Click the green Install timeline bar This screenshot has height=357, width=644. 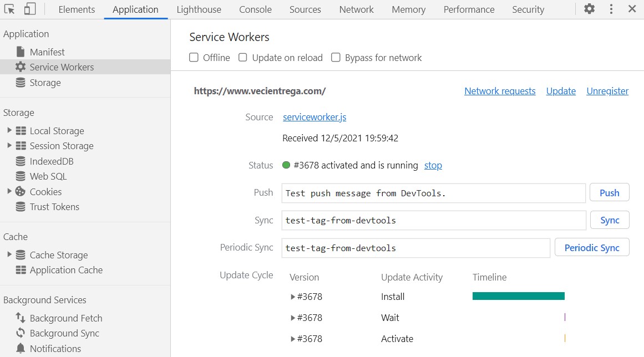coord(518,296)
